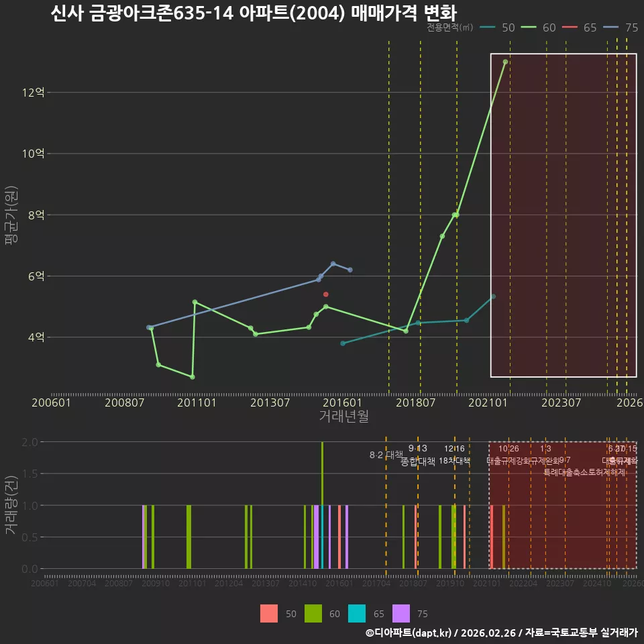The image size is (644, 644).
Task: Click the 8억 y-axis label
Action: pos(36,215)
